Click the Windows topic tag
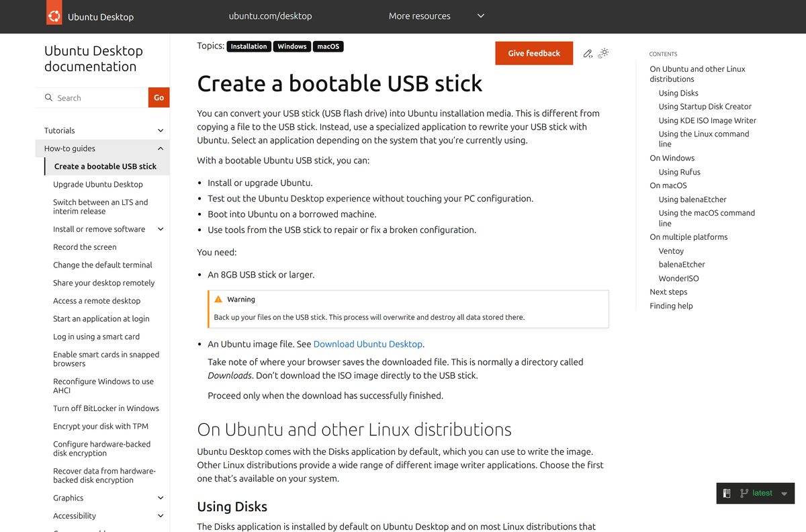Screen dimensions: 806x532 tap(292, 46)
